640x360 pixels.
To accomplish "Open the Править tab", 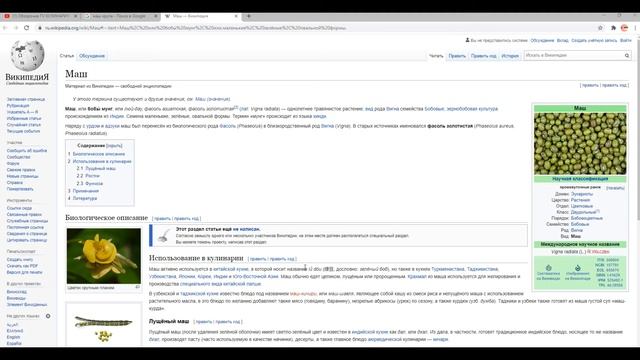I will pos(457,56).
